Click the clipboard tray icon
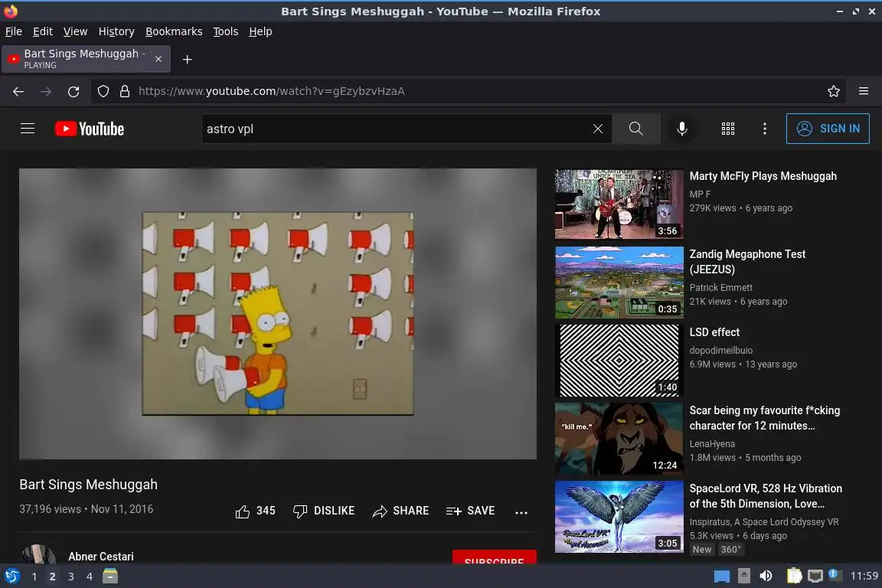Viewport: 882px width, 588px height. 794,576
